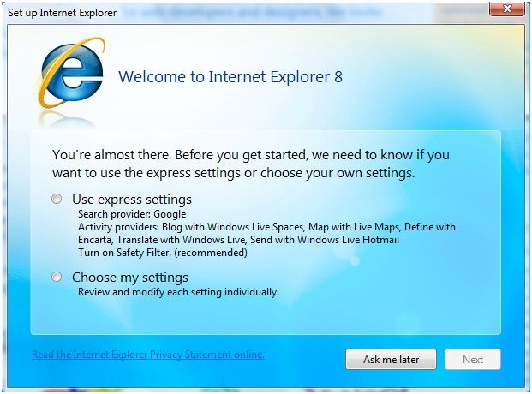Click the "Set up Internet Explorer" title bar text
Viewport: 532px width, 394px height.
pyautogui.click(x=62, y=13)
